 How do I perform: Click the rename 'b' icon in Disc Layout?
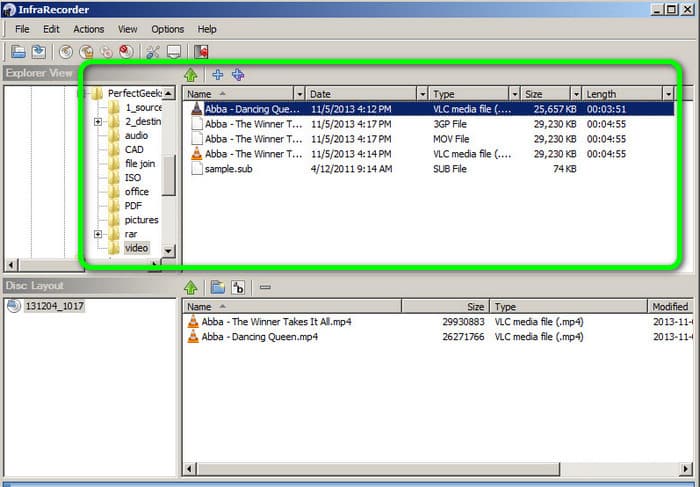pyautogui.click(x=238, y=287)
